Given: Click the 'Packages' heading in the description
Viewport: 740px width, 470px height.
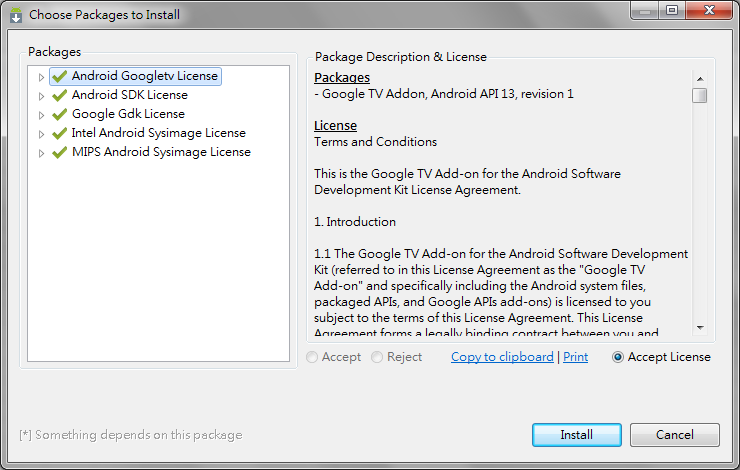Looking at the screenshot, I should [x=342, y=77].
